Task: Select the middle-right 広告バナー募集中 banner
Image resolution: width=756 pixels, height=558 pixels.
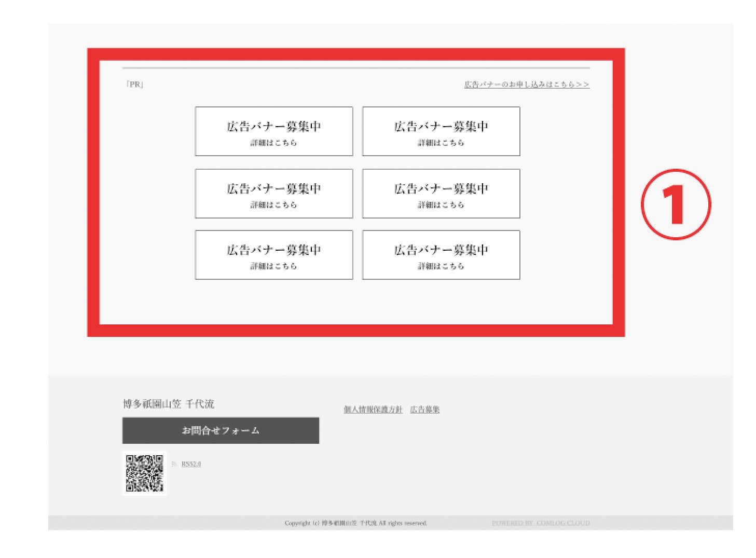Action: click(441, 194)
